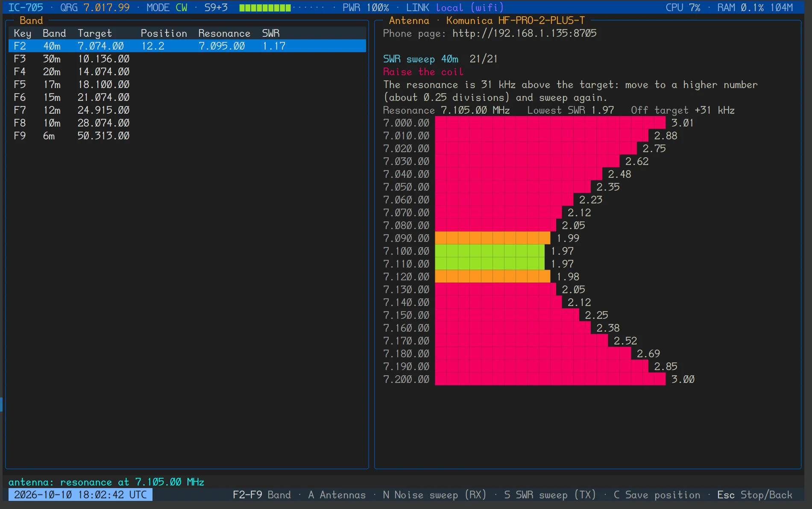Click the PWR 100% indicator
The height and width of the screenshot is (509, 812).
coord(366,8)
